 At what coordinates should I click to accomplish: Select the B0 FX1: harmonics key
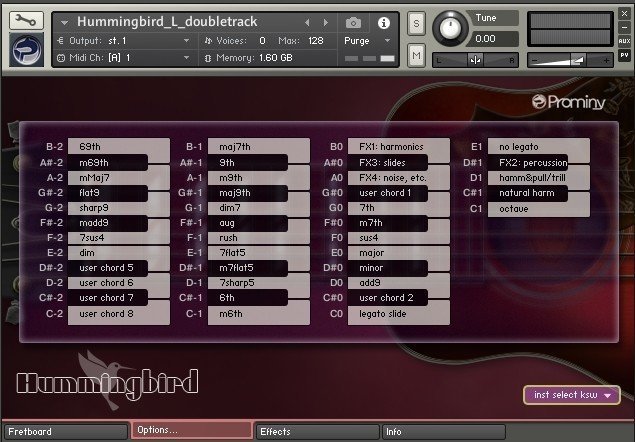tap(398, 147)
